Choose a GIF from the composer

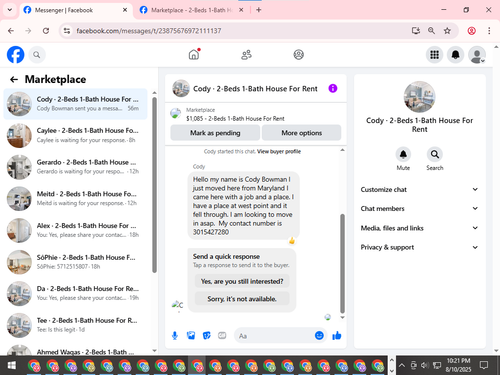point(222,335)
